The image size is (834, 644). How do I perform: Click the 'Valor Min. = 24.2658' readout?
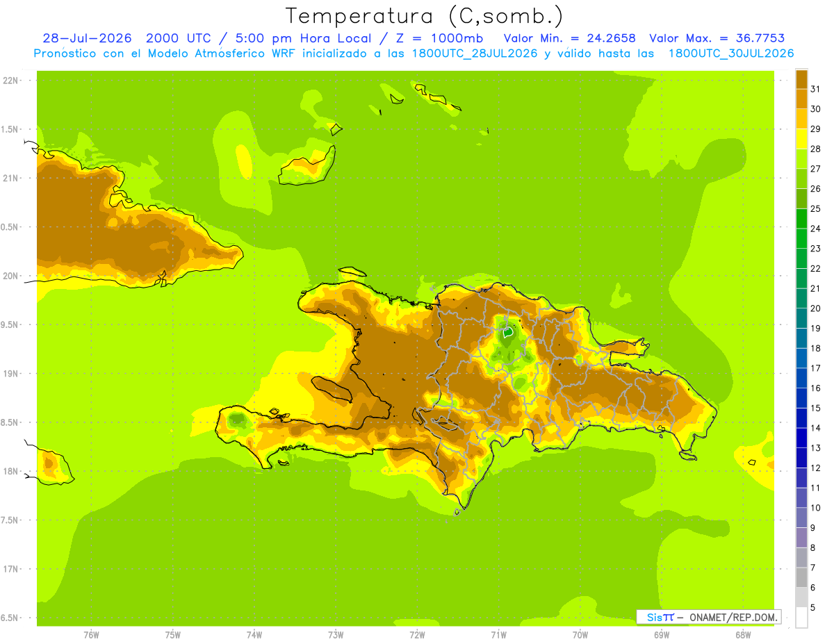tap(570, 38)
